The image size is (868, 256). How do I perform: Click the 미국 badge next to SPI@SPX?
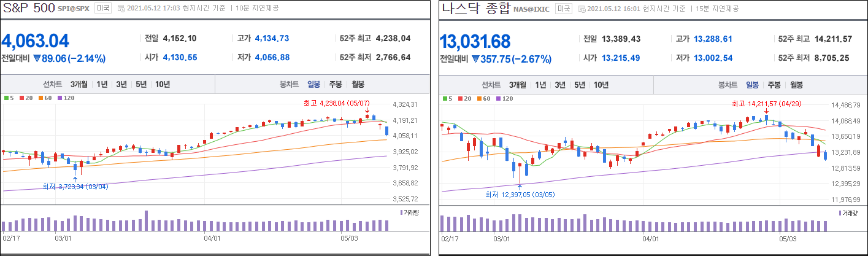(x=103, y=9)
